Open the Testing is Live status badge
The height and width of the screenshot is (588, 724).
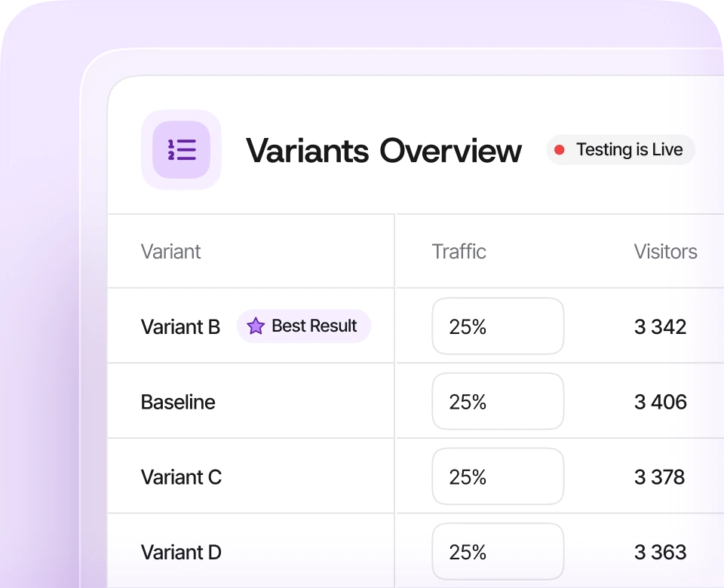[620, 149]
